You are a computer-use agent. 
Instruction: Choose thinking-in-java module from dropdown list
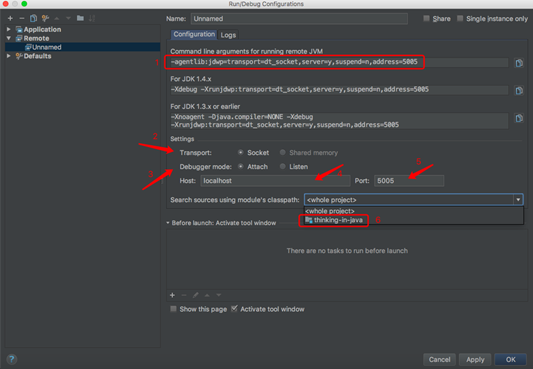click(x=414, y=220)
